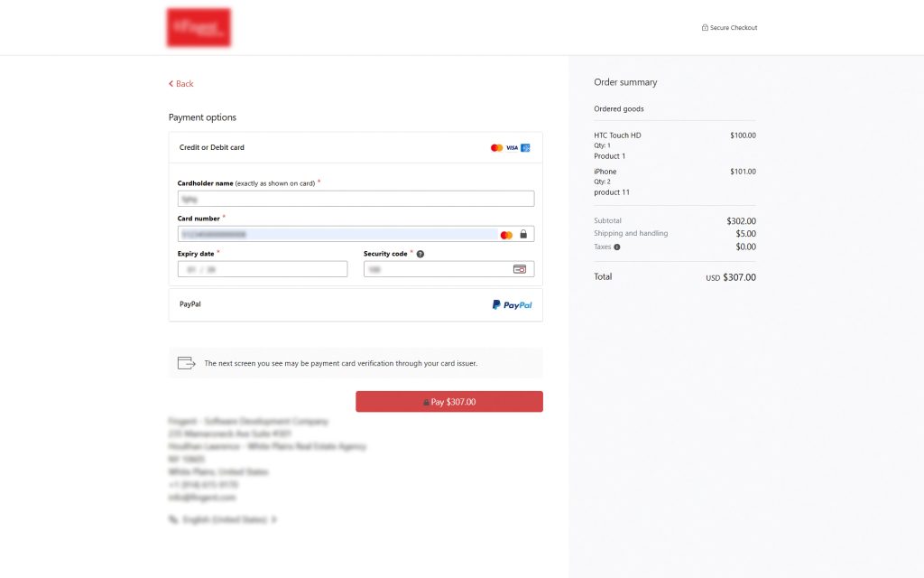Select the PayPal payment option
Screen dimensions: 924x578
coord(189,304)
